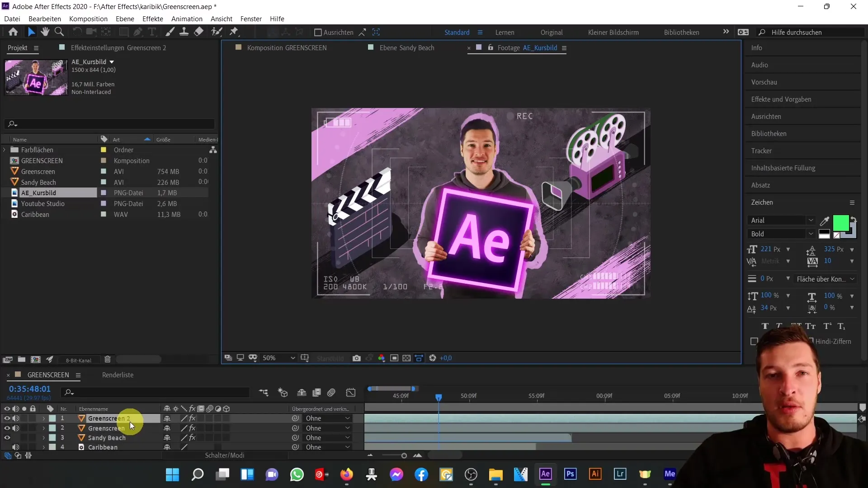Switch to Ebene Sandy Beach tab

coord(407,48)
